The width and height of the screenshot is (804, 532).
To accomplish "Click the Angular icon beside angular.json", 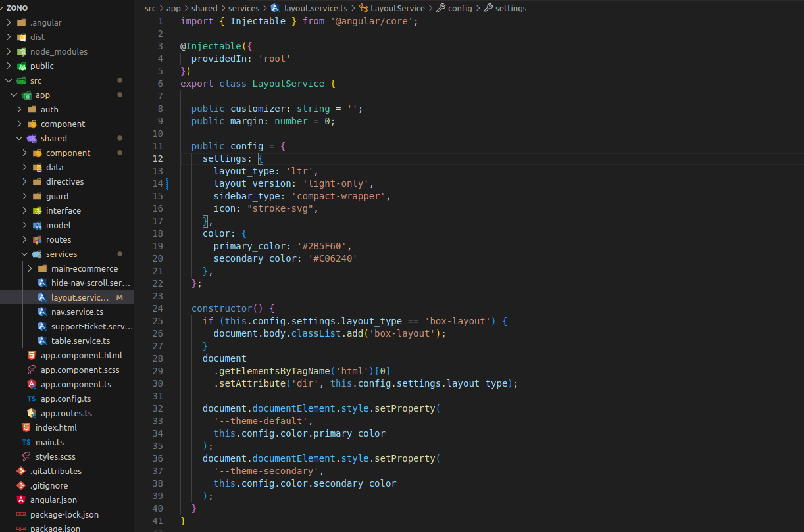I will pos(21,500).
